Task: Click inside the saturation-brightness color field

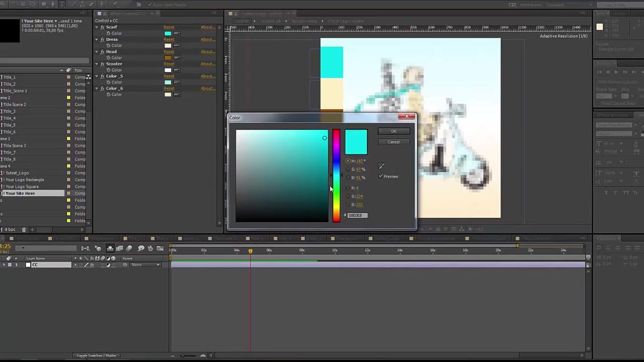Action: (282, 175)
